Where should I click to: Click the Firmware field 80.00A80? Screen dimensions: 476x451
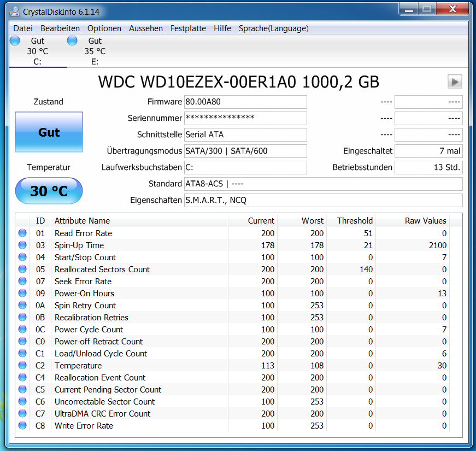(245, 102)
